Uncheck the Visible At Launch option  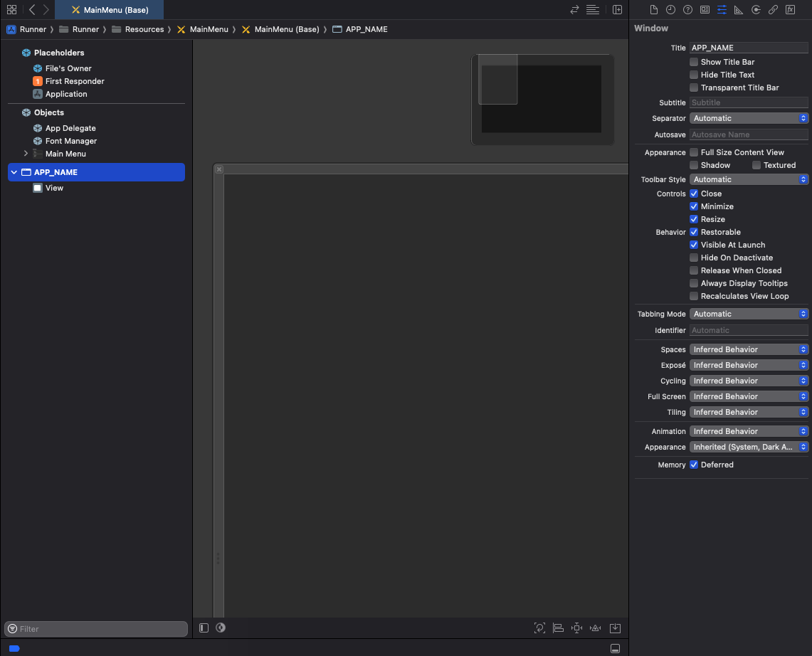694,245
